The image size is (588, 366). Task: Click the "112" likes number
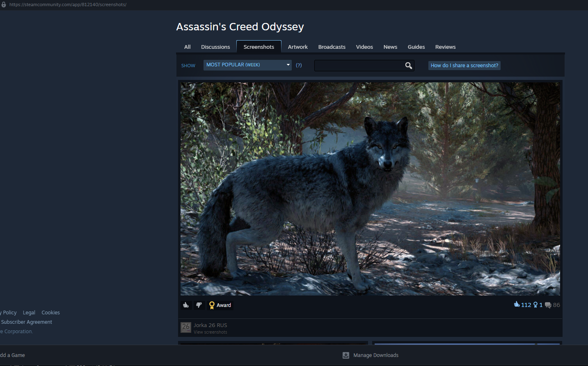click(x=526, y=305)
